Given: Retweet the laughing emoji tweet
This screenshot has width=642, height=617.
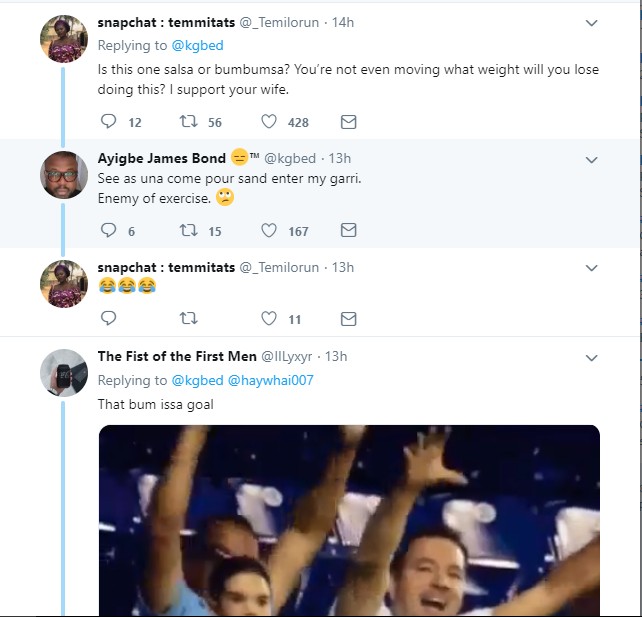Looking at the screenshot, I should (x=187, y=319).
